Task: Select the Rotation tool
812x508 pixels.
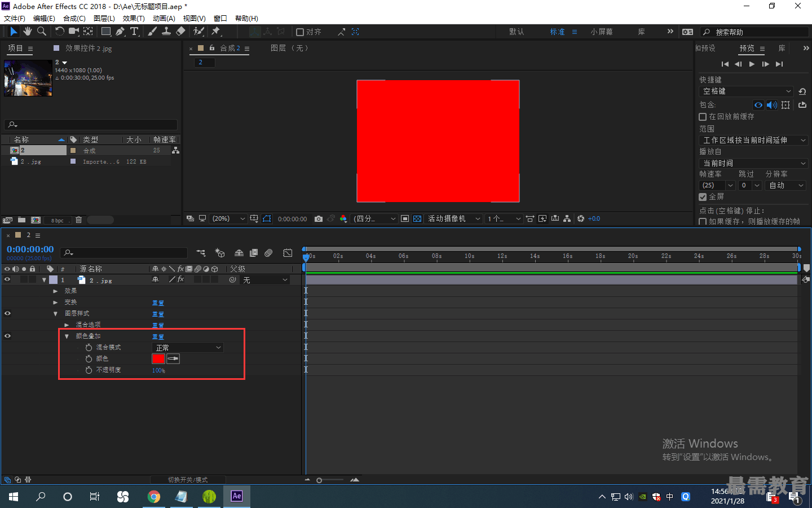Action: click(59, 32)
